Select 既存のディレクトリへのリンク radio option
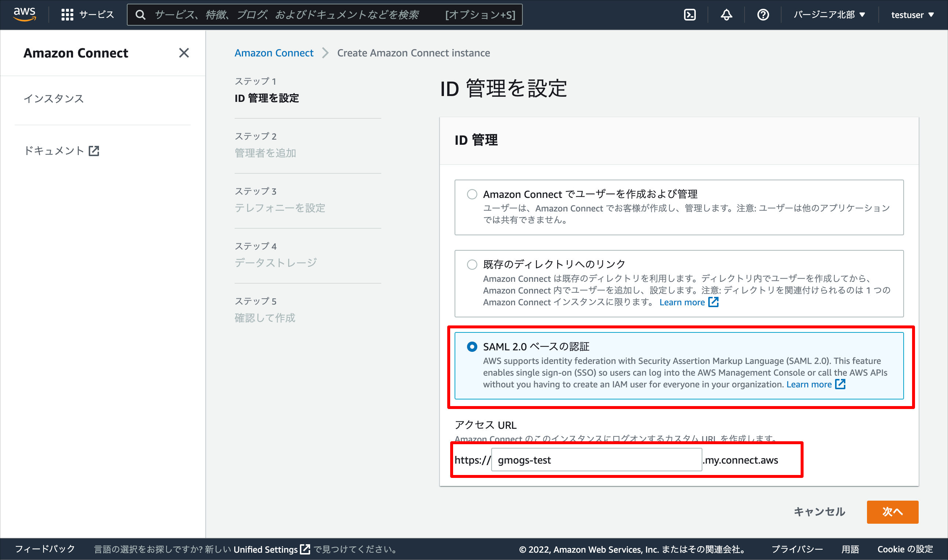Image resolution: width=948 pixels, height=560 pixels. (472, 264)
